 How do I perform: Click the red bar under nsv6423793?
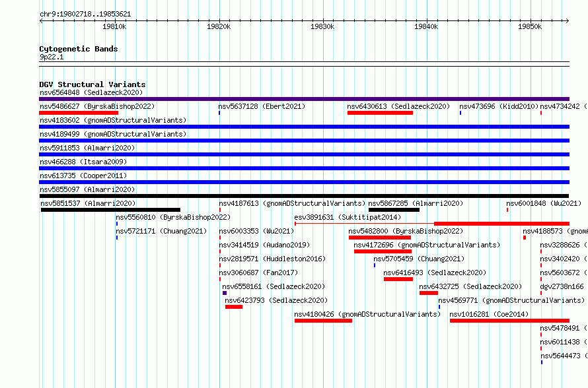click(x=234, y=307)
